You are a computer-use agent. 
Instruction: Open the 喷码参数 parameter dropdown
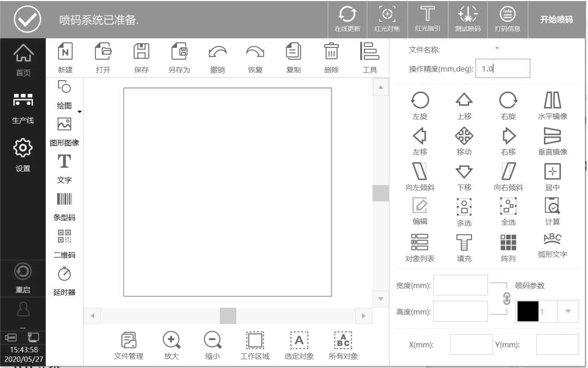[568, 311]
